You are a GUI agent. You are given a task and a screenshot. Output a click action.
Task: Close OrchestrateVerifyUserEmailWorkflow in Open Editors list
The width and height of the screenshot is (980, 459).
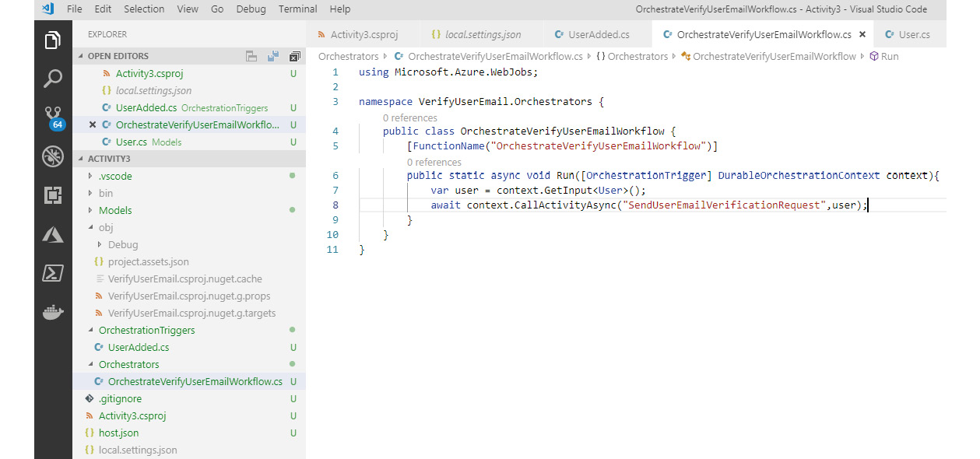(93, 124)
